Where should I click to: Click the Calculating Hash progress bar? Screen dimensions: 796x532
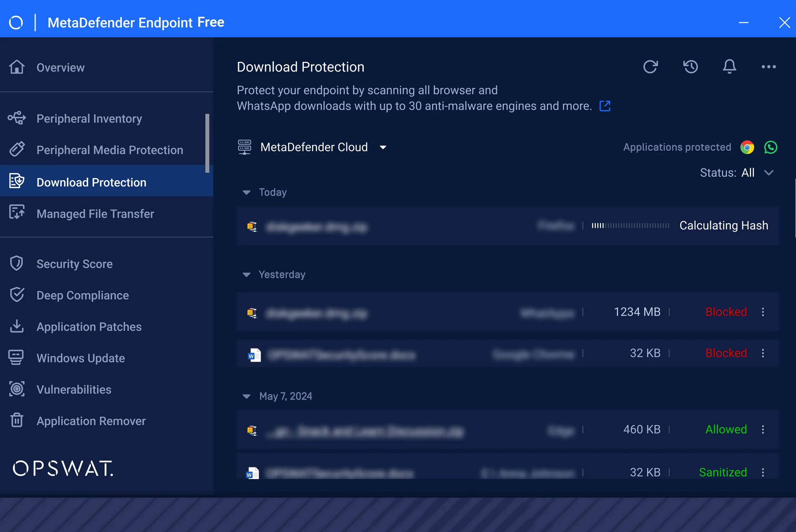pos(631,226)
